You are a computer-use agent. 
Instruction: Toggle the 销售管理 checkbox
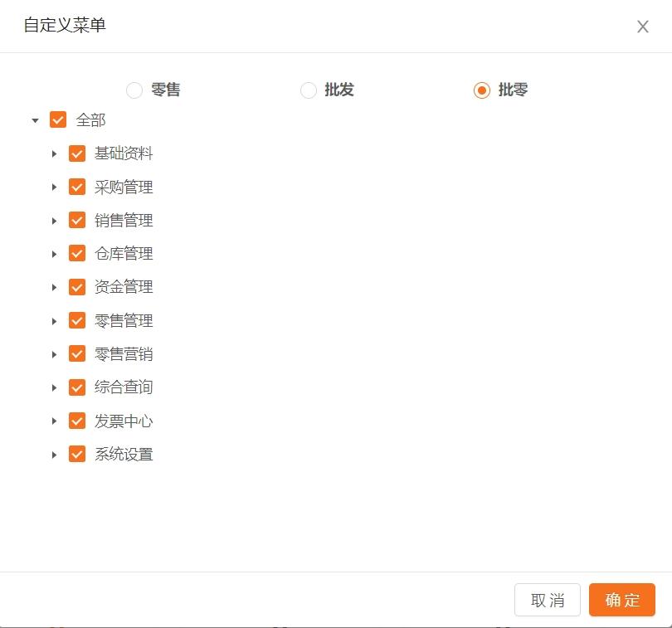[x=77, y=220]
